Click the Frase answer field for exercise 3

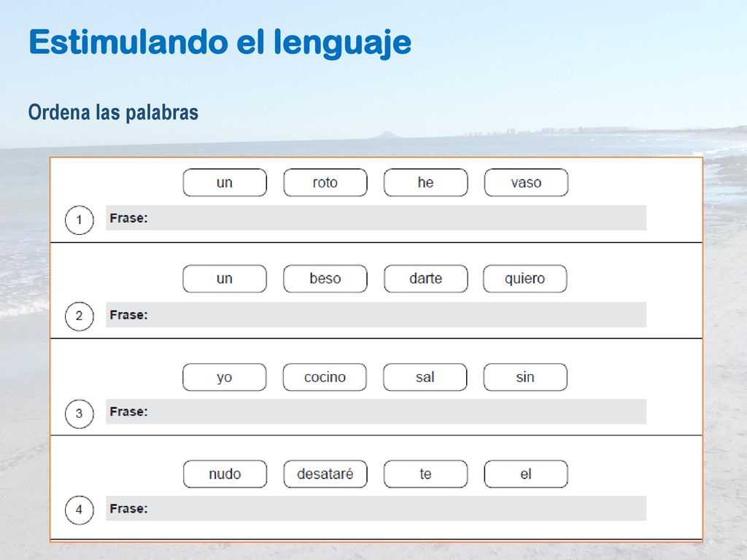[376, 411]
